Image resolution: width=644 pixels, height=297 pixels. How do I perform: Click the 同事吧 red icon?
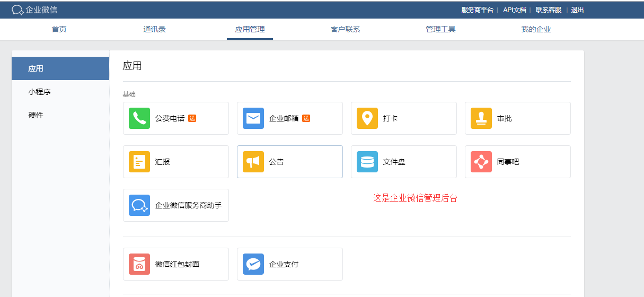coord(481,162)
